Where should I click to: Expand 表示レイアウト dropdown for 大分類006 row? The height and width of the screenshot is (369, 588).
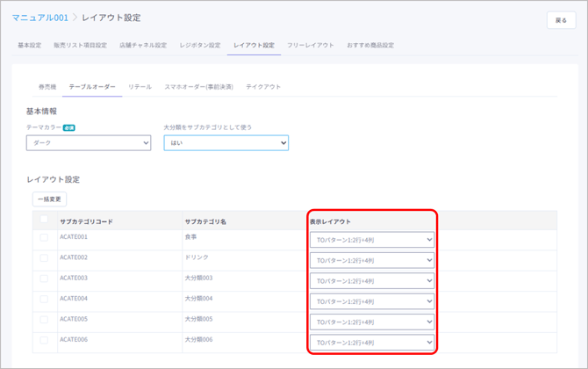[x=371, y=343]
